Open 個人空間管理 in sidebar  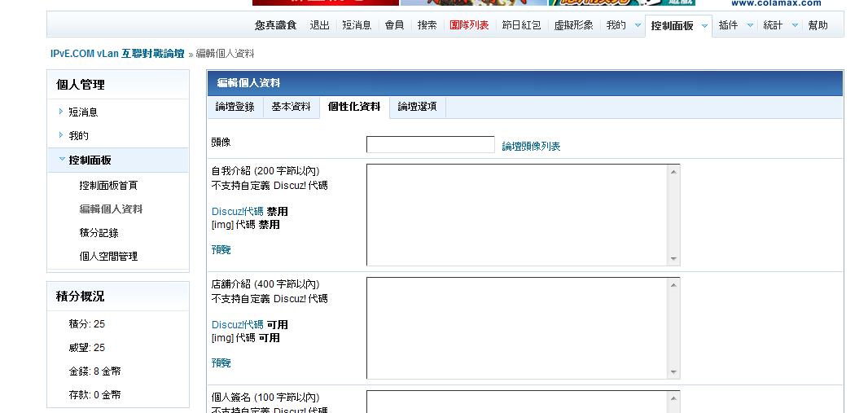[x=108, y=257]
